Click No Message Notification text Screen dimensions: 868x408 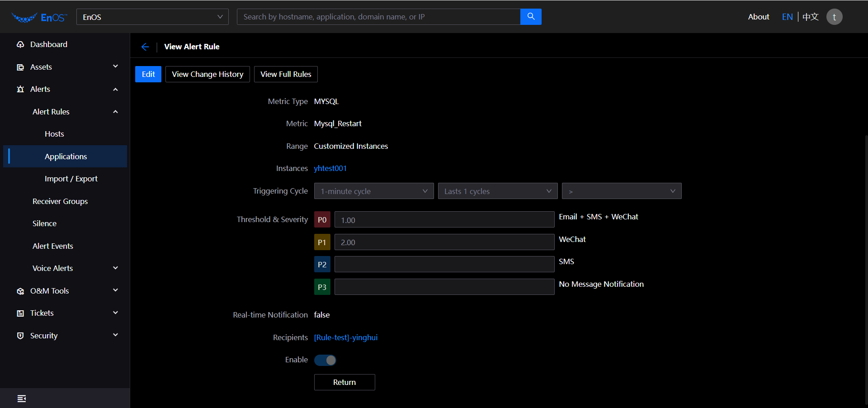(x=601, y=284)
